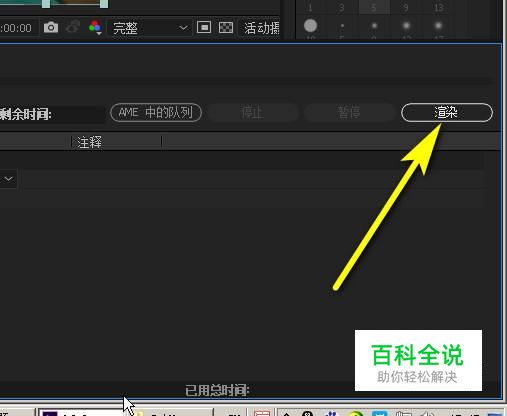Click the AME 中的队列 button

click(156, 113)
